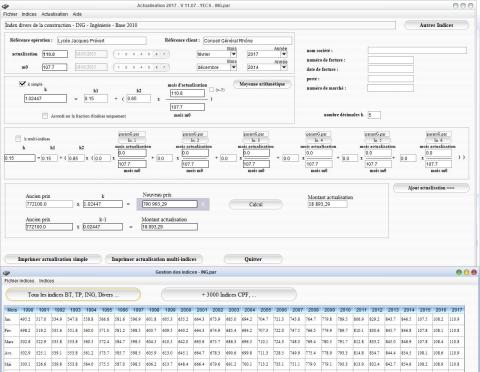Click the Montant actualisation field beside Calcul

click(x=327, y=204)
